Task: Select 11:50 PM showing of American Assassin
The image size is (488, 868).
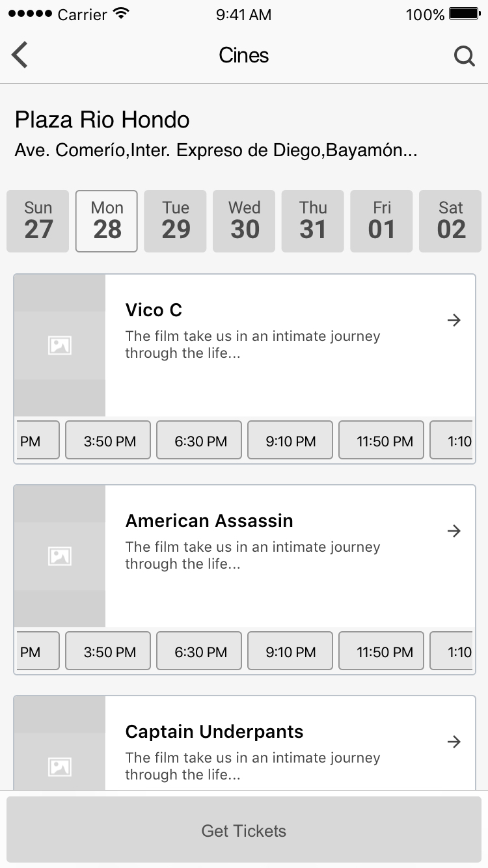Action: click(x=381, y=651)
